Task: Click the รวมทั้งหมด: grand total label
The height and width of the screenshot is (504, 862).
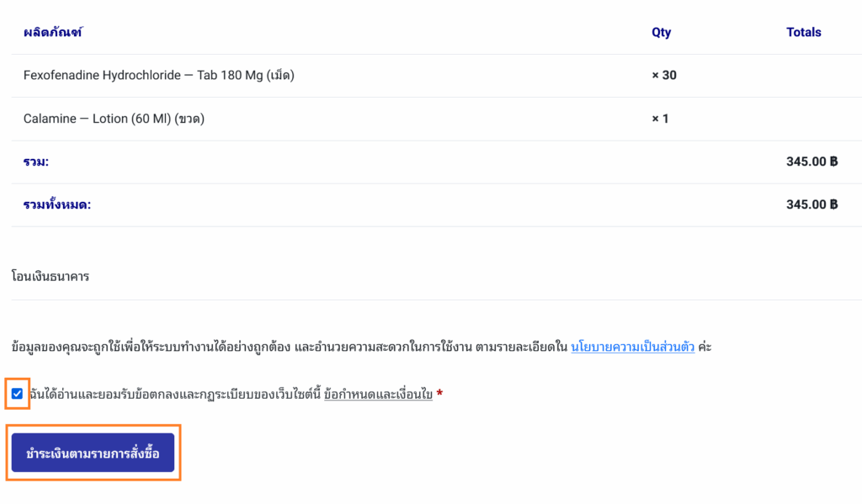Action: coord(57,204)
